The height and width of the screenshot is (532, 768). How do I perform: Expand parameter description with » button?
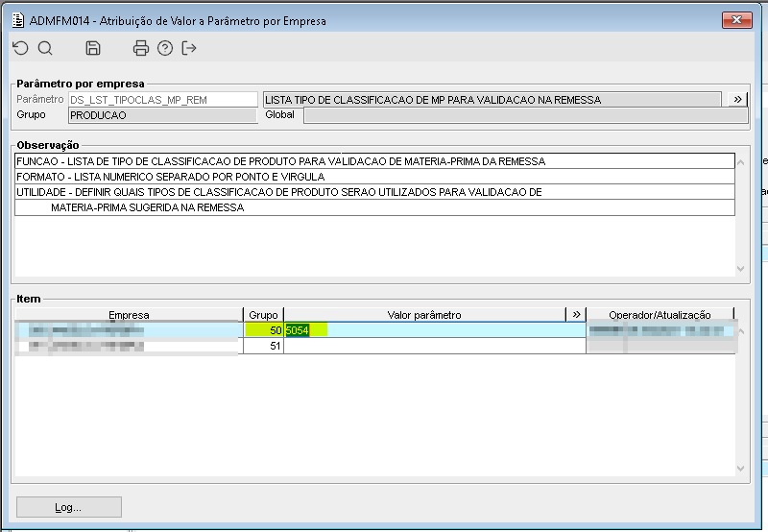coord(737,100)
